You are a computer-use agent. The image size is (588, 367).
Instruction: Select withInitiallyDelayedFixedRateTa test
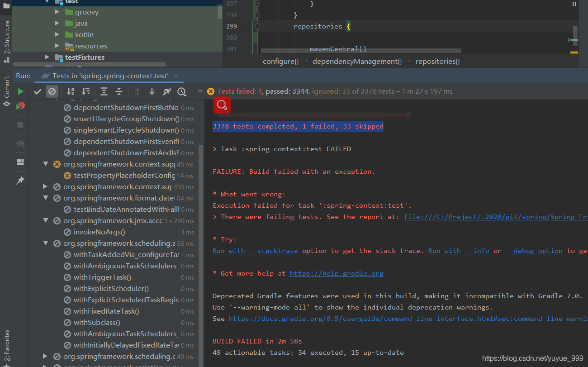pos(126,345)
